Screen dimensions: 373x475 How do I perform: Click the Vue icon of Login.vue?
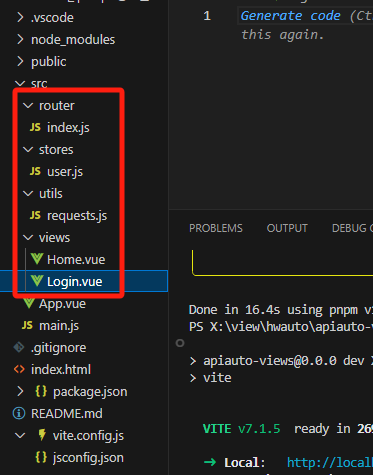coord(37,281)
